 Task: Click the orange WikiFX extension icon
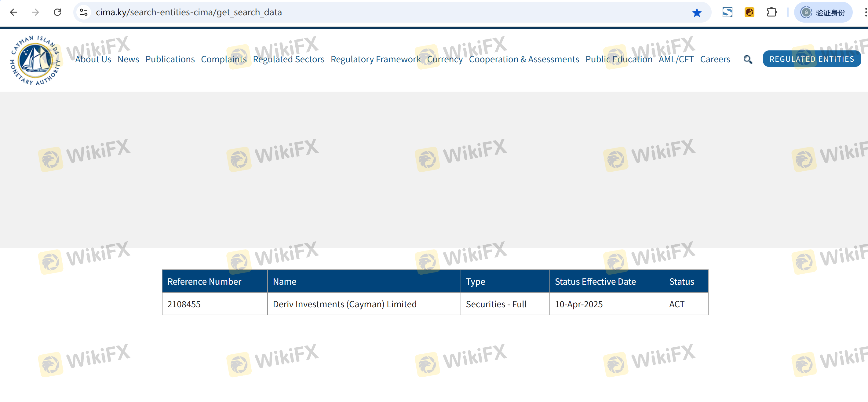point(749,13)
